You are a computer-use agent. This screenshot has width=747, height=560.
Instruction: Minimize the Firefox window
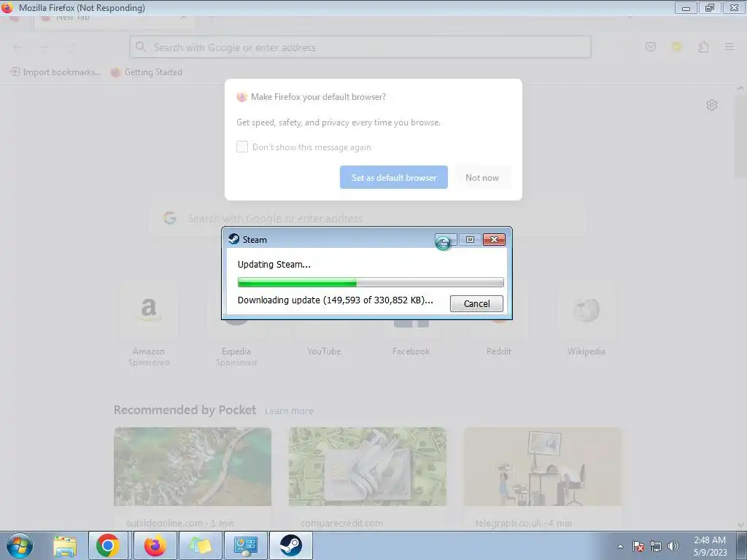686,7
